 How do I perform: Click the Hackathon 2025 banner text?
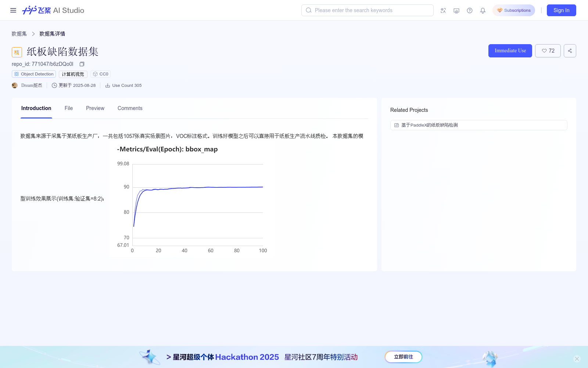coord(247,357)
